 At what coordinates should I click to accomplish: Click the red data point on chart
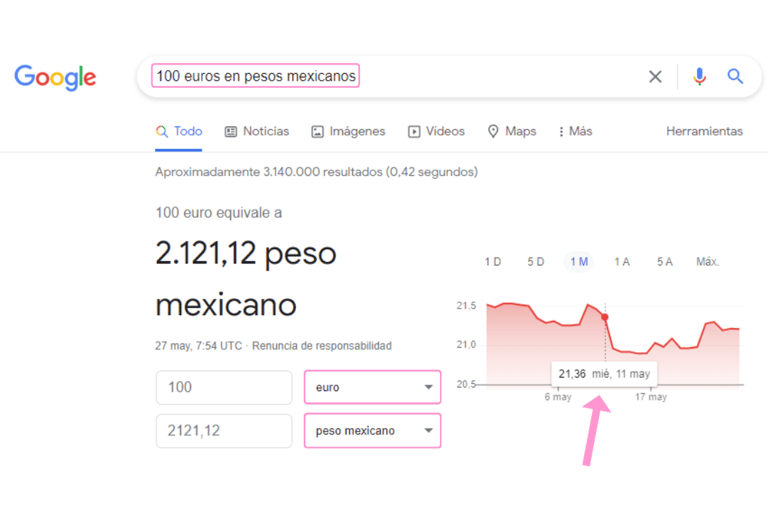click(x=605, y=317)
